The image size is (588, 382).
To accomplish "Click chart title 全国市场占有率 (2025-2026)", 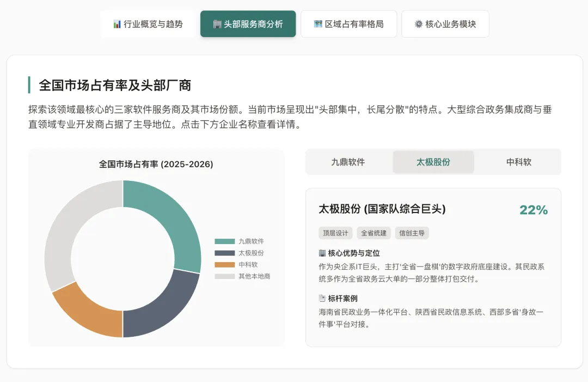I will (x=156, y=165).
